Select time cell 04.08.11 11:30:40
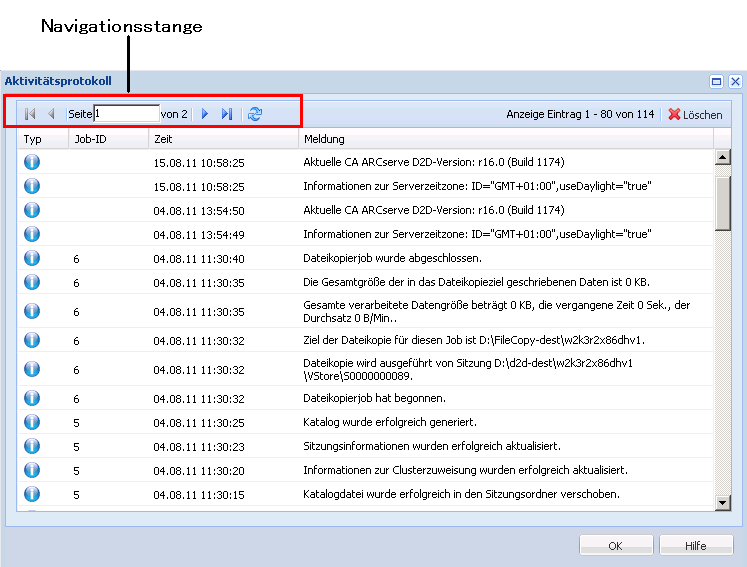 coord(199,259)
